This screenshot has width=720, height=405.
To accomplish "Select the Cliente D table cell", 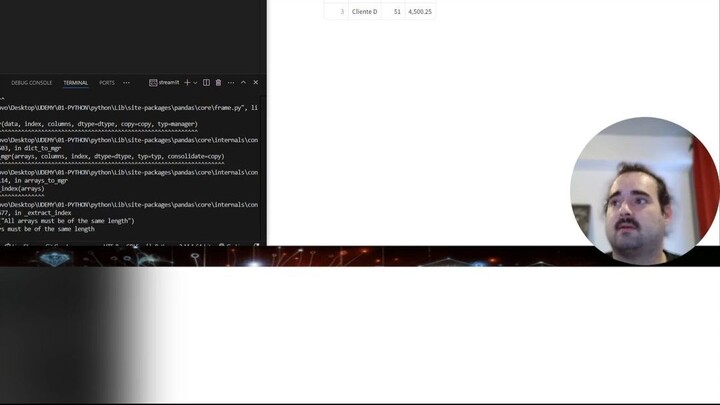I will point(365,12).
